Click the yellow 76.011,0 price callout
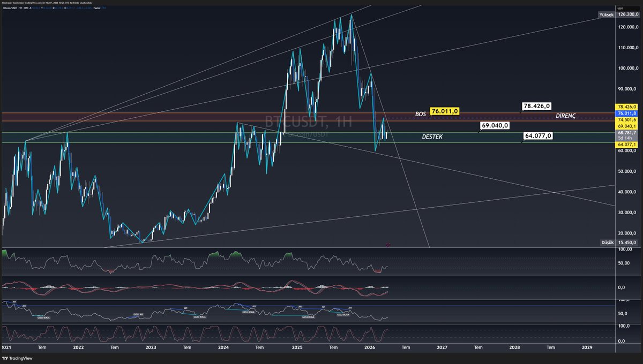The height and width of the screenshot is (364, 643). (x=445, y=111)
